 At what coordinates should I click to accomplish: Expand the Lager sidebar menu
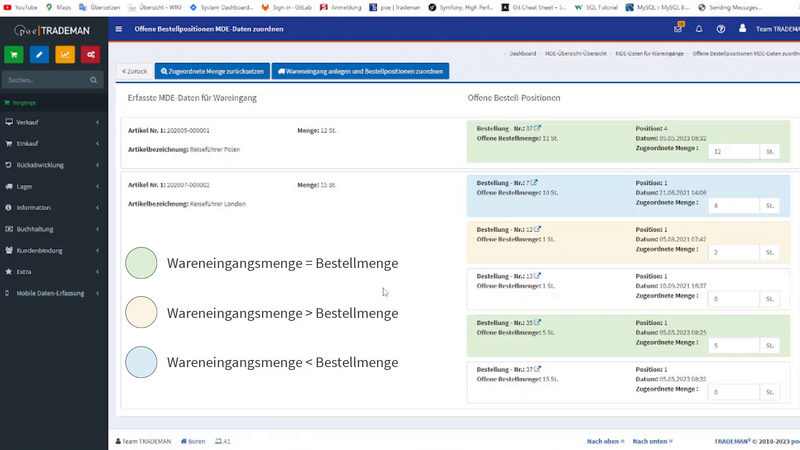(x=54, y=187)
